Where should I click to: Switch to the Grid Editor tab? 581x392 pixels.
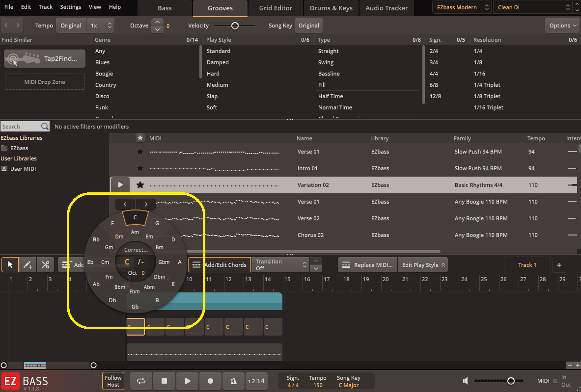tap(276, 8)
